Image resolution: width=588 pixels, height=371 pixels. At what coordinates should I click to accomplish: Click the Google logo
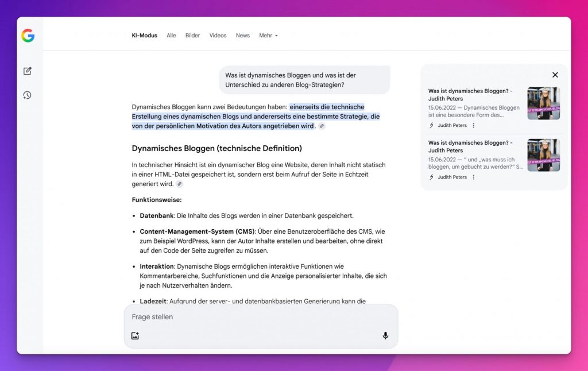pos(28,36)
